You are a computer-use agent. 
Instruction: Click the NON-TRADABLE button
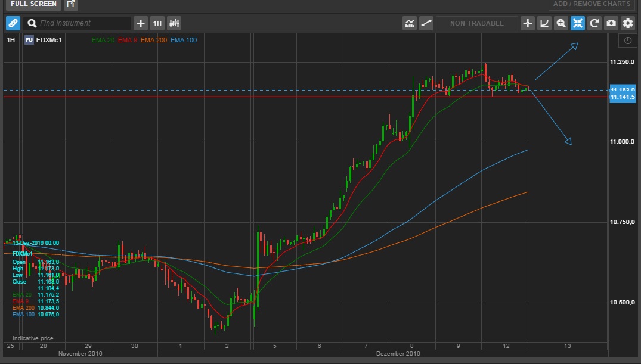476,23
